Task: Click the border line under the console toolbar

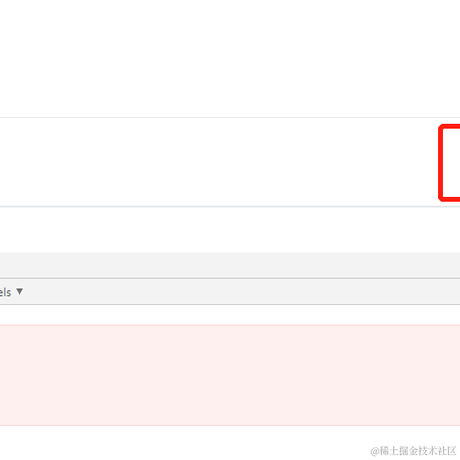Action: (x=230, y=304)
